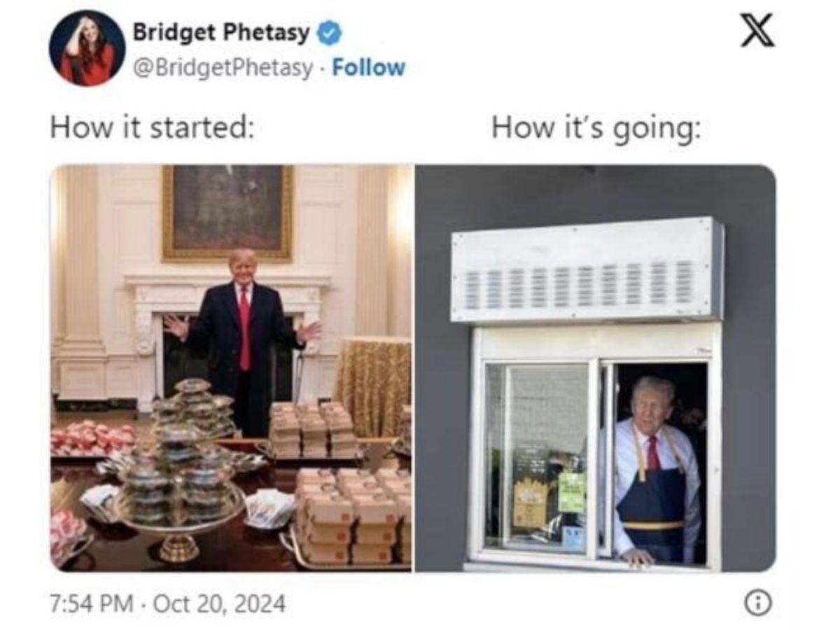Select the 'How it started:' text

coord(151,129)
